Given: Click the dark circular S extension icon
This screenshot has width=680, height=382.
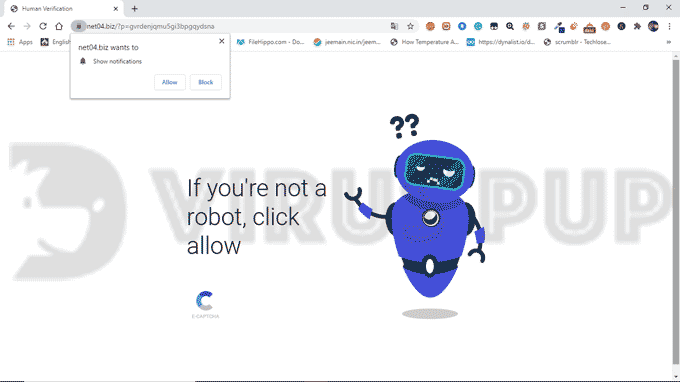Looking at the screenshot, I should (621, 26).
